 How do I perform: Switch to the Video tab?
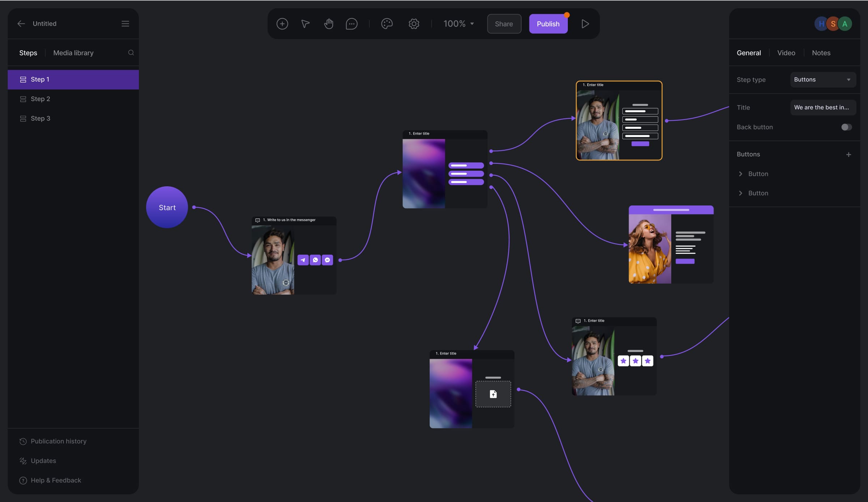pyautogui.click(x=786, y=53)
